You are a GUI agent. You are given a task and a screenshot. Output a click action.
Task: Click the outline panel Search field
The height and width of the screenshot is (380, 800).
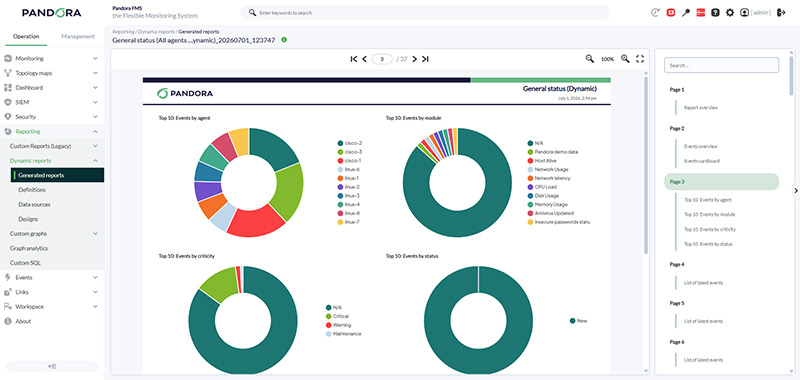pyautogui.click(x=721, y=65)
